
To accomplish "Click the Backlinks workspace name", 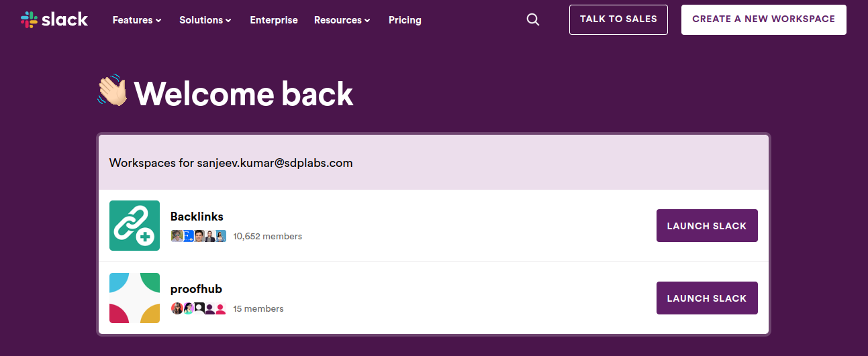I will (x=197, y=217).
